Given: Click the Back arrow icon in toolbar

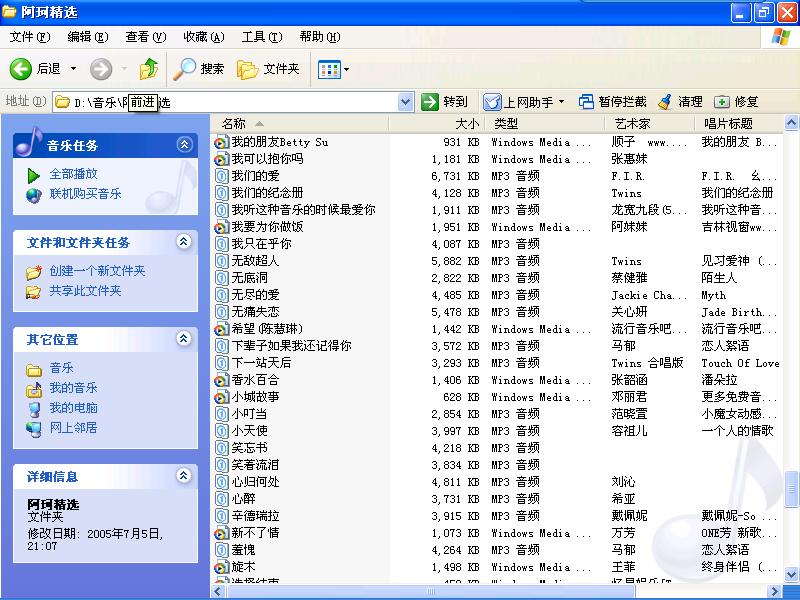Looking at the screenshot, I should (x=22, y=69).
